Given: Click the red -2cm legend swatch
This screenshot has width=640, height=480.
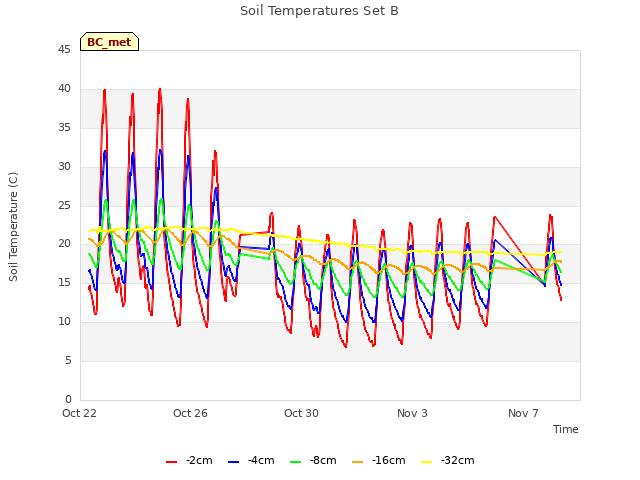Looking at the screenshot, I should tap(171, 462).
